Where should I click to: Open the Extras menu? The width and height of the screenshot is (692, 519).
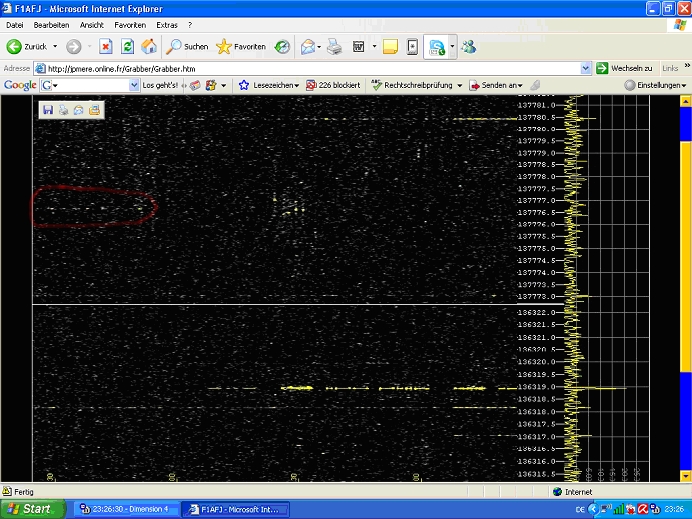168,24
